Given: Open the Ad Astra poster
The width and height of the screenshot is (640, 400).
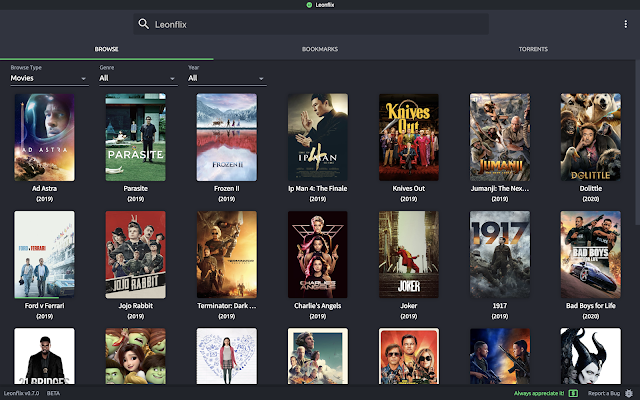Looking at the screenshot, I should point(44,137).
